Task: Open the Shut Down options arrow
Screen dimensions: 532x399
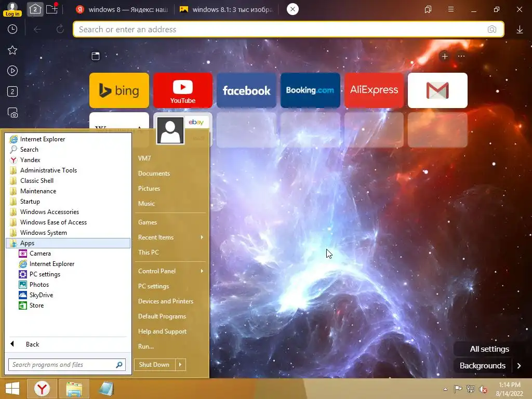Action: tap(180, 365)
